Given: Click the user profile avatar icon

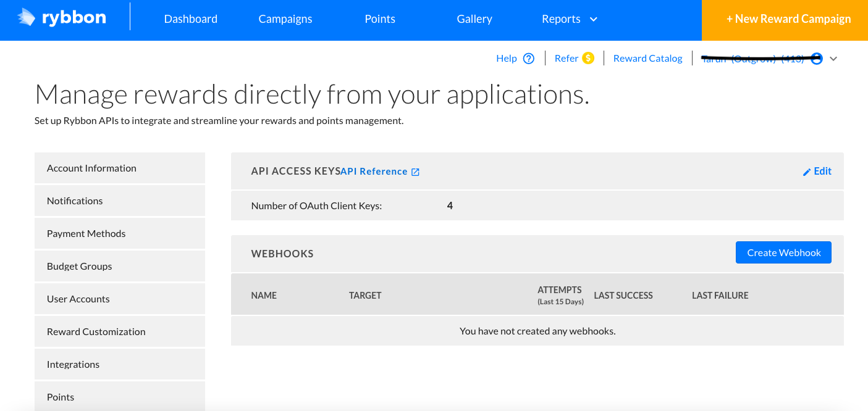Looking at the screenshot, I should [817, 59].
